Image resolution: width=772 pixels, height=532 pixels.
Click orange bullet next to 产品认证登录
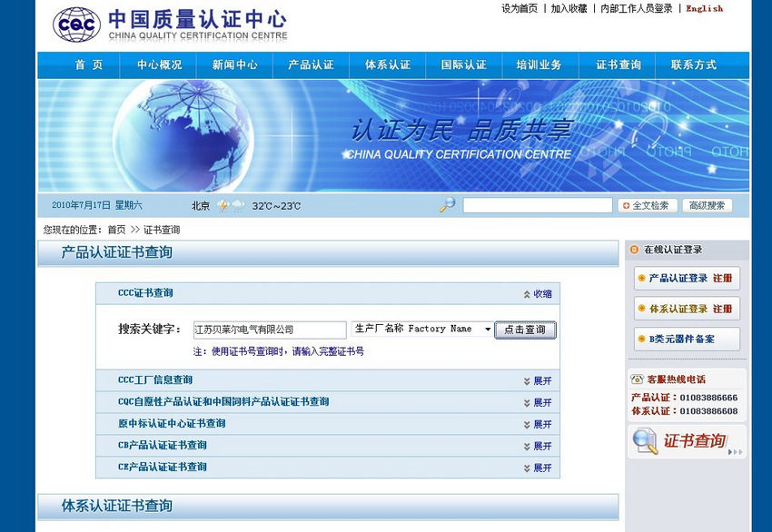[641, 278]
